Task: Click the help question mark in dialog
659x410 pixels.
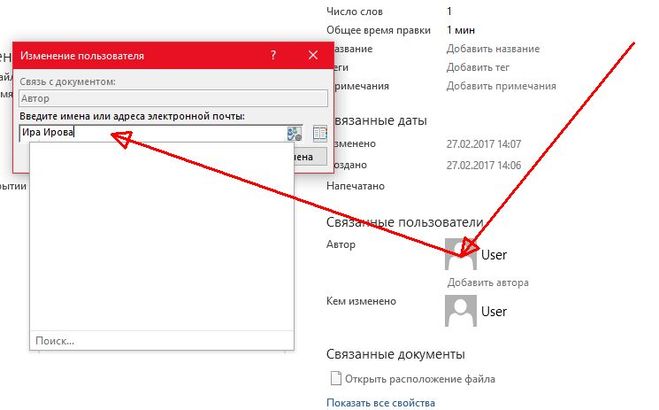Action: [x=273, y=56]
